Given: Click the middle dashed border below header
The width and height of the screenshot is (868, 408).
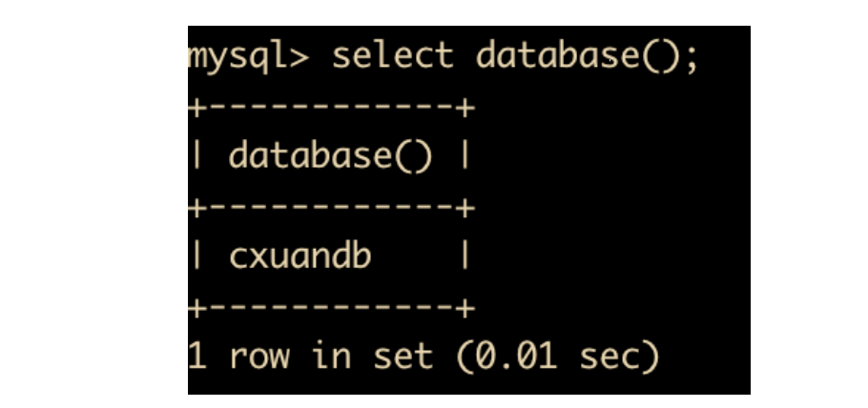Looking at the screenshot, I should coord(331,209).
